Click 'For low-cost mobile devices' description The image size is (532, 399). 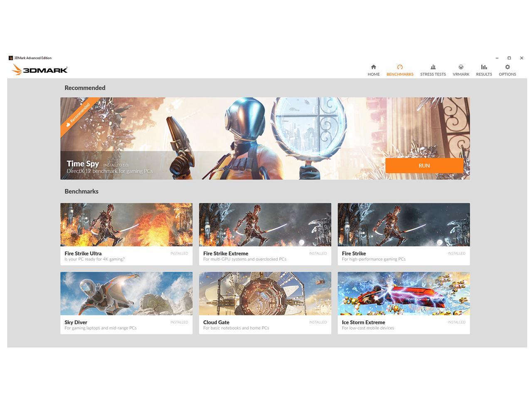pyautogui.click(x=368, y=328)
